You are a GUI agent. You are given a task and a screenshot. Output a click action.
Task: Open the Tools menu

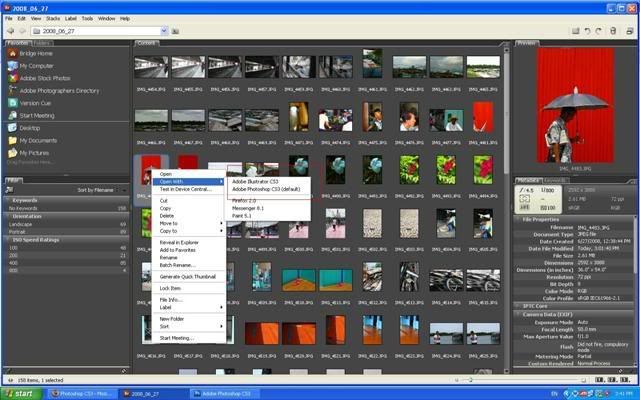click(87, 19)
